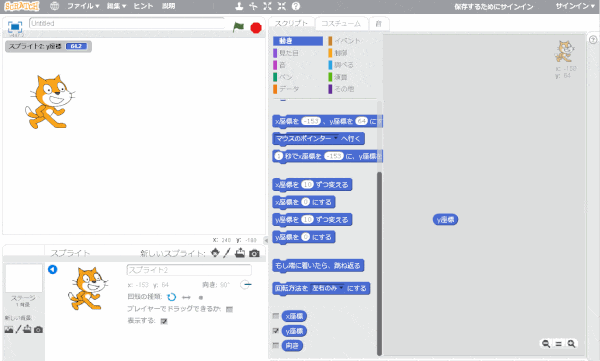Viewport: 600px width, 361px height.
Task: Click 保存するためにサインイン link
Action: [494, 7]
